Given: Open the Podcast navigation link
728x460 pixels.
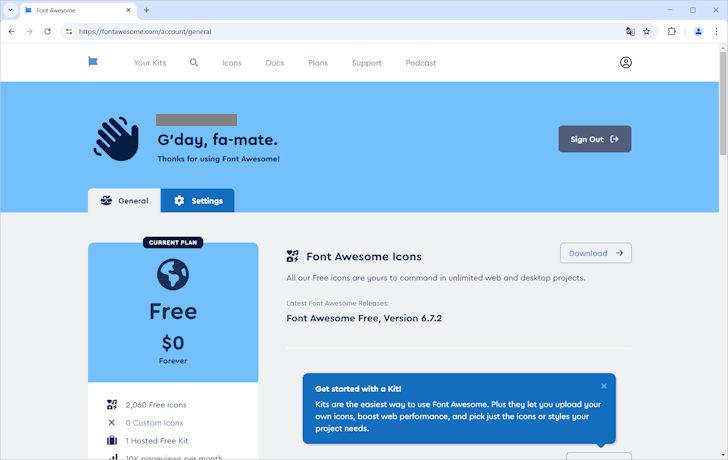Looking at the screenshot, I should [420, 63].
